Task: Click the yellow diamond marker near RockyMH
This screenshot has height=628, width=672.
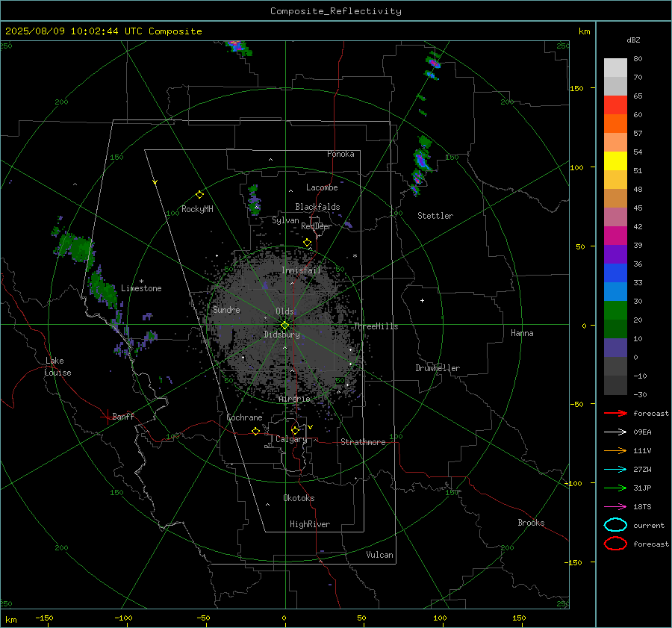Action: 199,195
